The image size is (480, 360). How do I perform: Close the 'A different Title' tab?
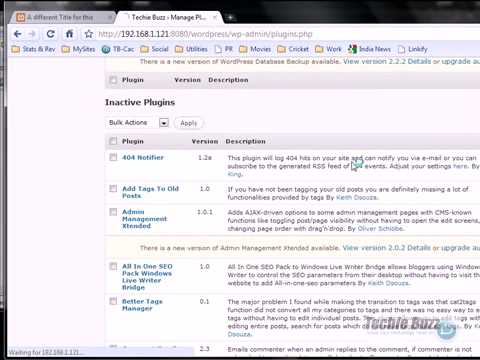click(x=110, y=17)
